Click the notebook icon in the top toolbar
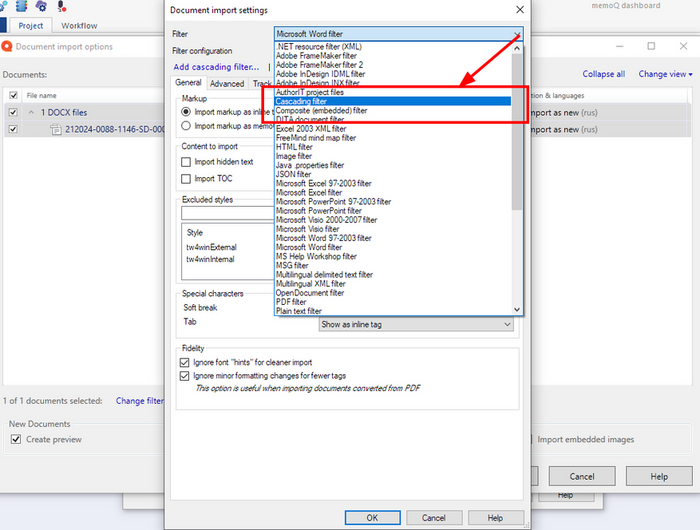700x530 pixels. tap(21, 6)
